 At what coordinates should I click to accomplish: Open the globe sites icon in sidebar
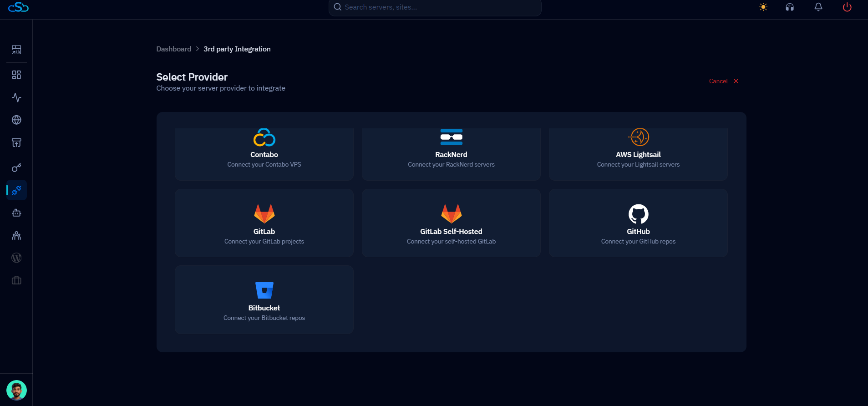click(x=16, y=120)
